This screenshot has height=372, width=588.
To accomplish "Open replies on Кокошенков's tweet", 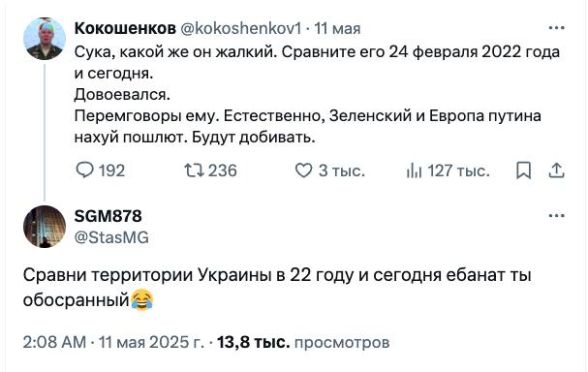I will click(x=85, y=170).
